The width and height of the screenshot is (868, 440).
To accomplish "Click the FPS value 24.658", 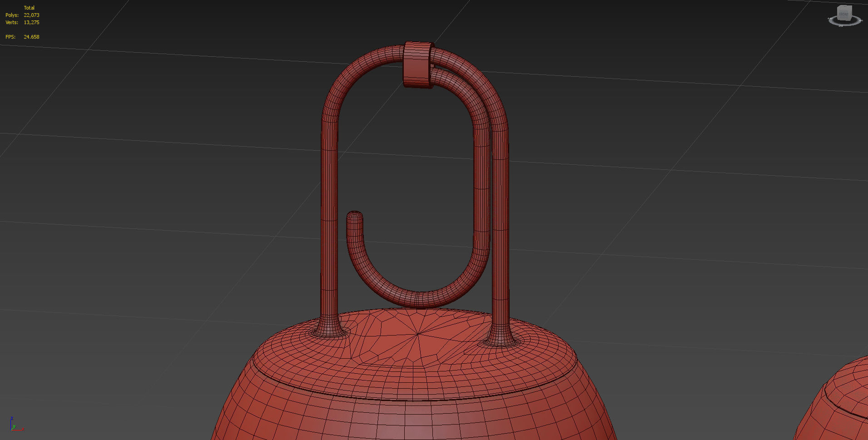I will tap(31, 37).
